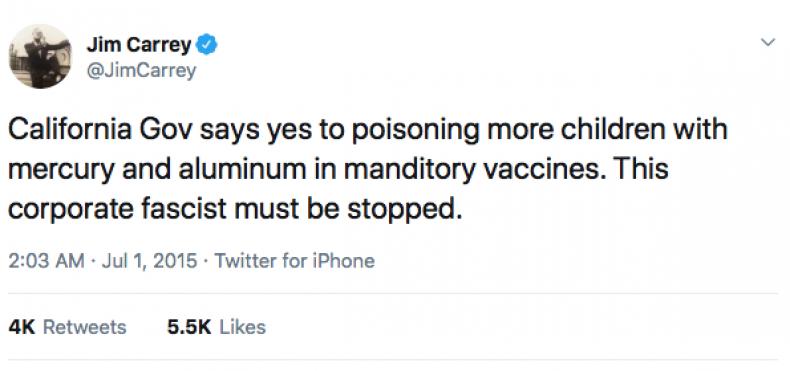
Task: Select the Jul 1, 2015 date
Action: coord(149,261)
